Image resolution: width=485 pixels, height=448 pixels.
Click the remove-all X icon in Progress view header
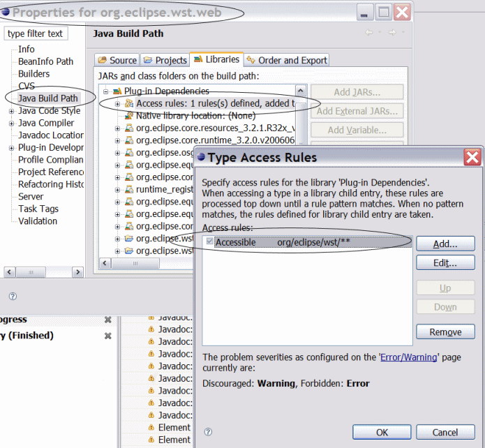108,320
